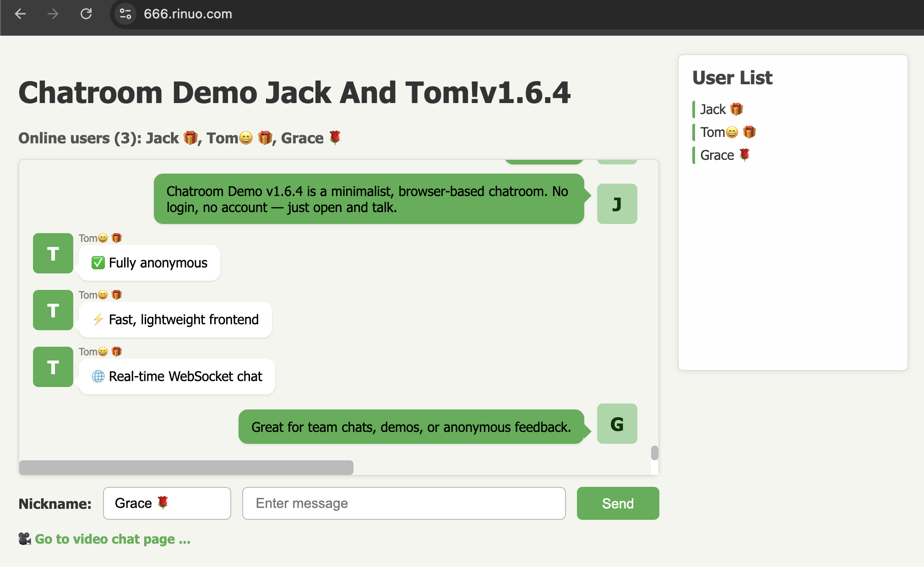
Task: Click the globe emoji in WebSocket chat message
Action: (x=98, y=376)
